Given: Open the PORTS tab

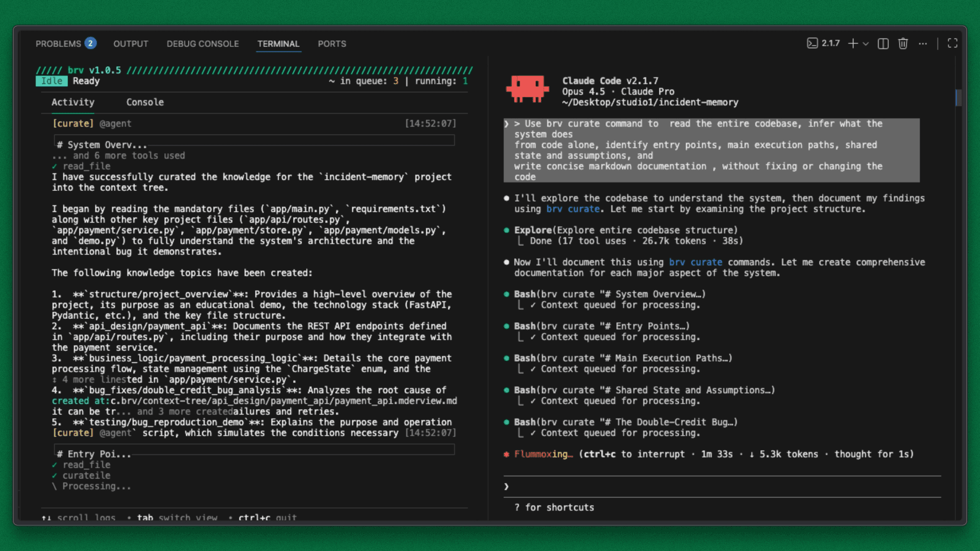Looking at the screenshot, I should click(332, 44).
